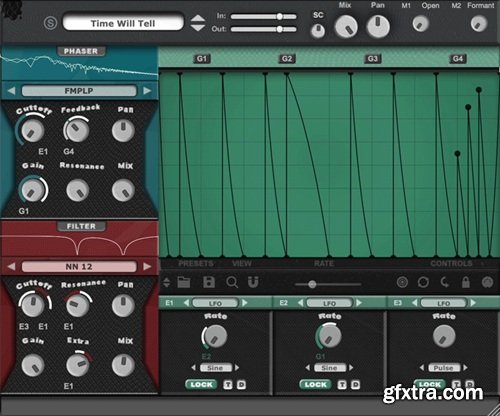Image resolution: width=500 pixels, height=416 pixels.
Task: Click filter type previous arrow beside NN 12
Action: (x=11, y=266)
